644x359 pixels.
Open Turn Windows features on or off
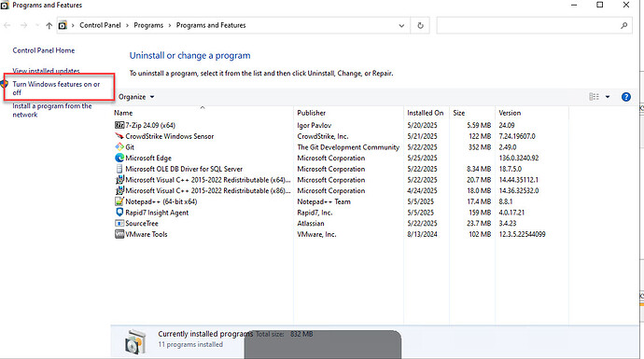[x=56, y=89]
